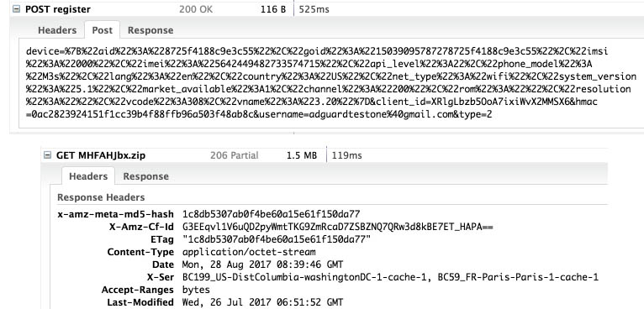
Task: Collapse the POST register request entry
Action: tap(16, 9)
